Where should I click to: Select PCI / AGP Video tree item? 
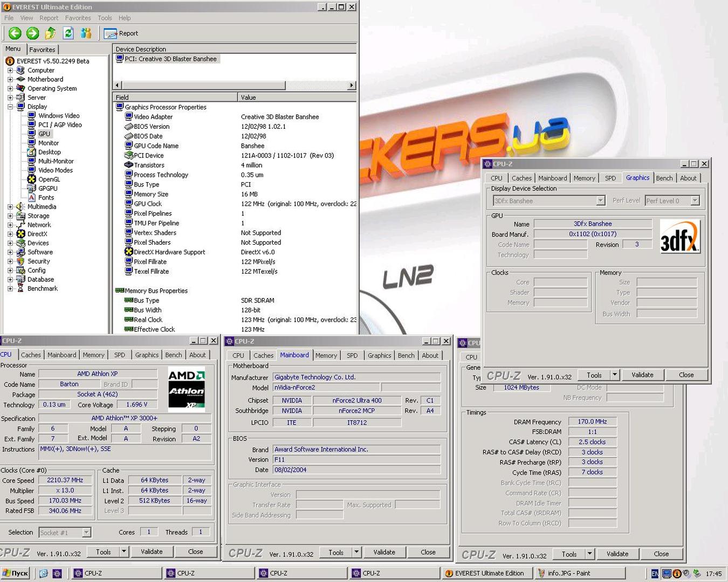pos(60,125)
